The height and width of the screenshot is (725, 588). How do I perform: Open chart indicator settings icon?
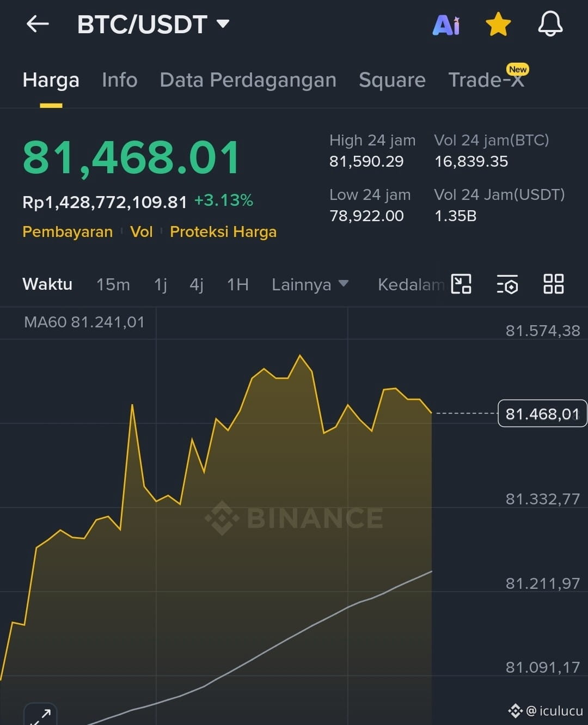pos(507,284)
